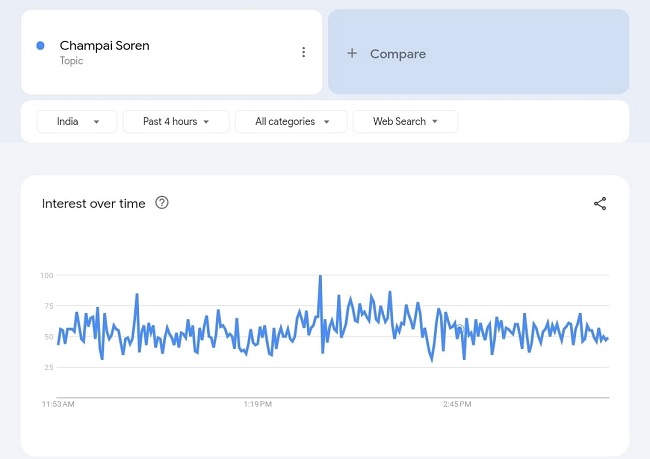Change the Web Search type dropdown
The height and width of the screenshot is (459, 650).
coord(405,121)
